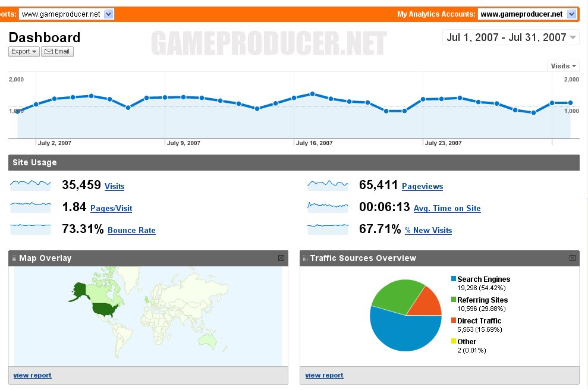
Task: Close the Traffic Sources Overview panel
Action: pyautogui.click(x=573, y=258)
